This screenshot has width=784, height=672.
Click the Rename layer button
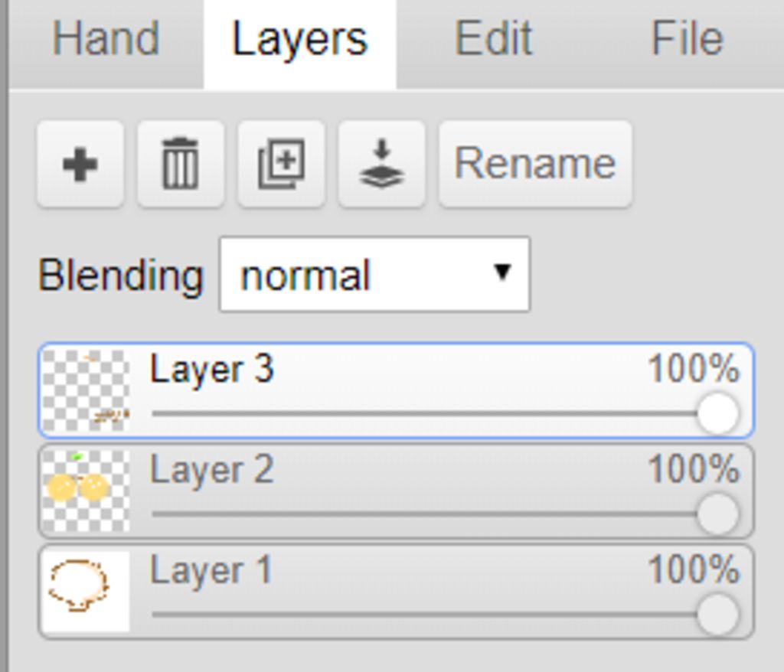coord(535,164)
